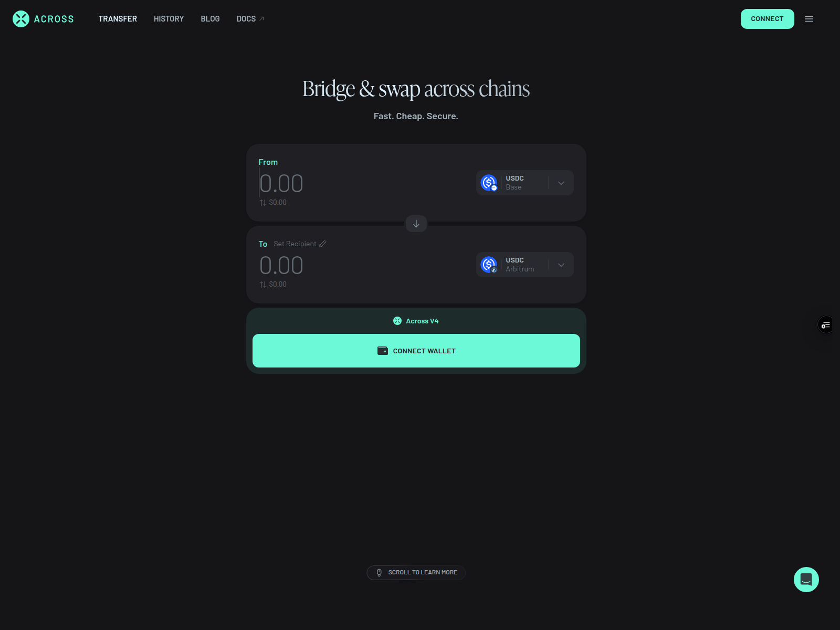The height and width of the screenshot is (630, 840).
Task: Click the USDC Arbitrum token icon
Action: click(x=489, y=265)
